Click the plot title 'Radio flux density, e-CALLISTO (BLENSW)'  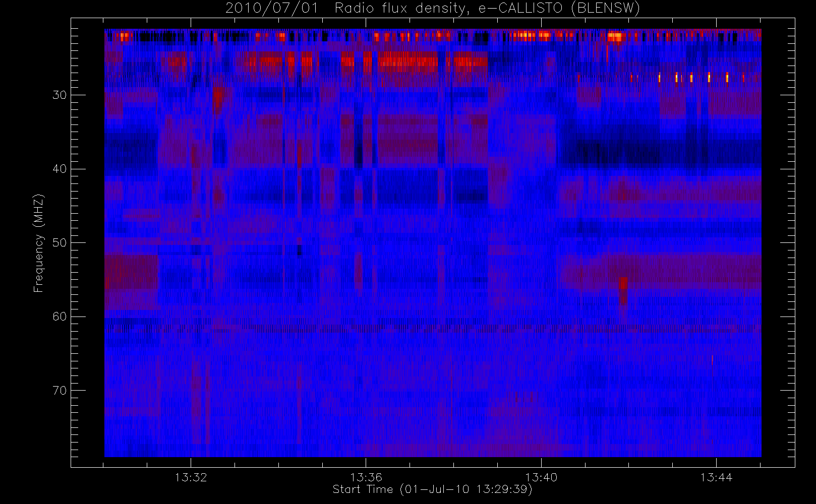pyautogui.click(x=487, y=9)
